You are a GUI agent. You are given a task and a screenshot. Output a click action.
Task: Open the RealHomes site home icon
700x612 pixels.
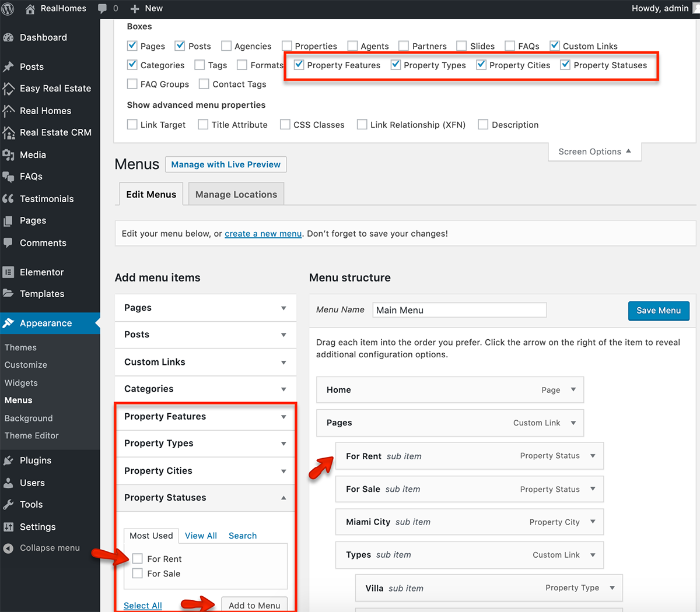tap(30, 8)
